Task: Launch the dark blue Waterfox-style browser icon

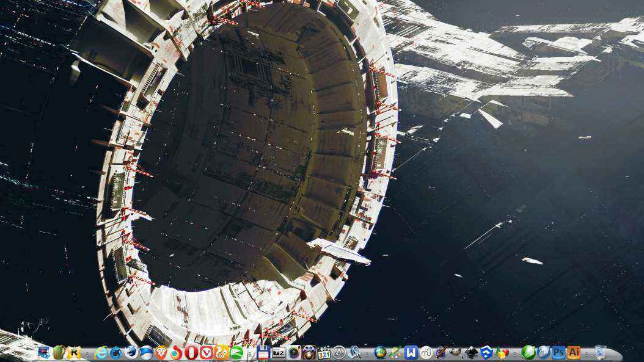Action: click(116, 353)
